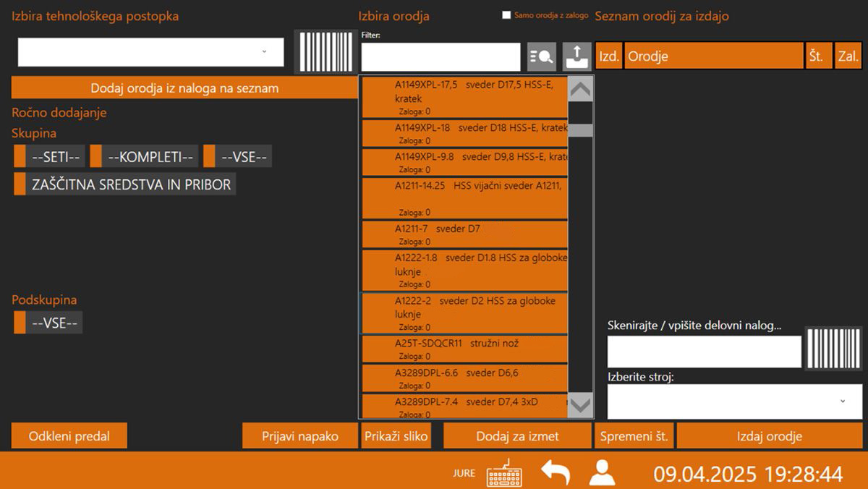Open the on-screen keyboard icon
868x489 pixels.
tap(504, 473)
